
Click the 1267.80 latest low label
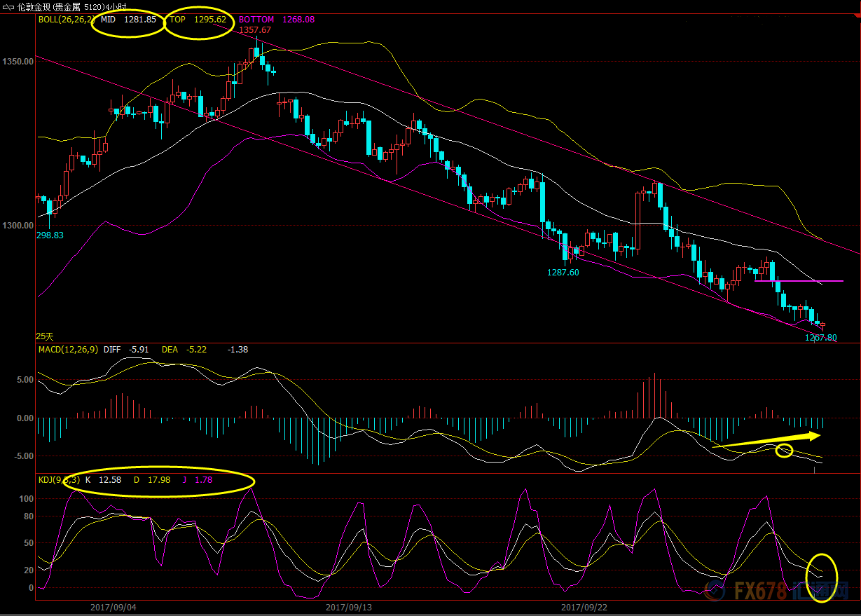point(820,338)
